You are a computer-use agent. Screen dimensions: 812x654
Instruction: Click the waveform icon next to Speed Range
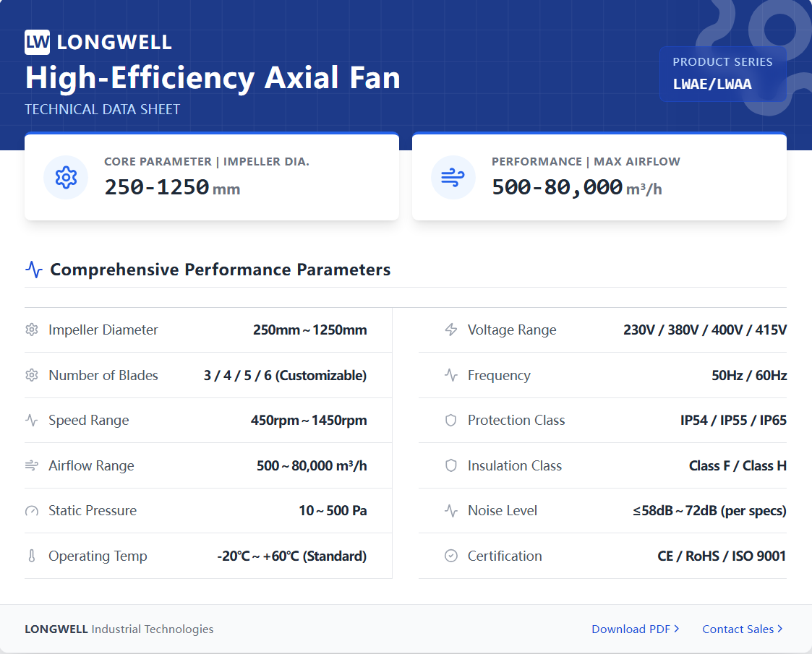coord(32,420)
